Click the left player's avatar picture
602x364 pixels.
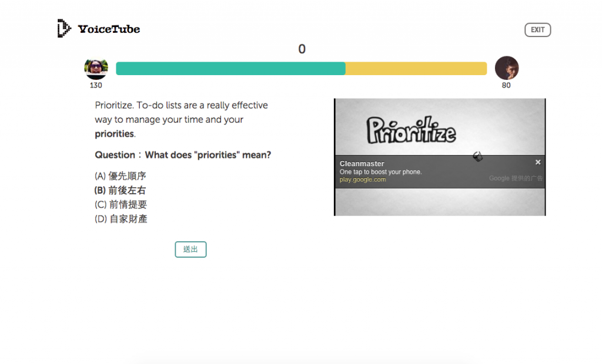coord(96,68)
